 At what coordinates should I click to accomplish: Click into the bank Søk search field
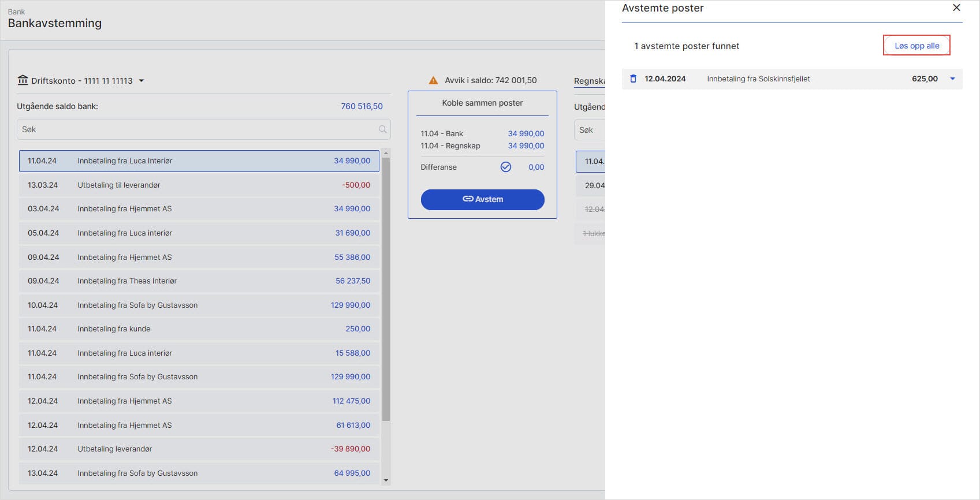196,129
